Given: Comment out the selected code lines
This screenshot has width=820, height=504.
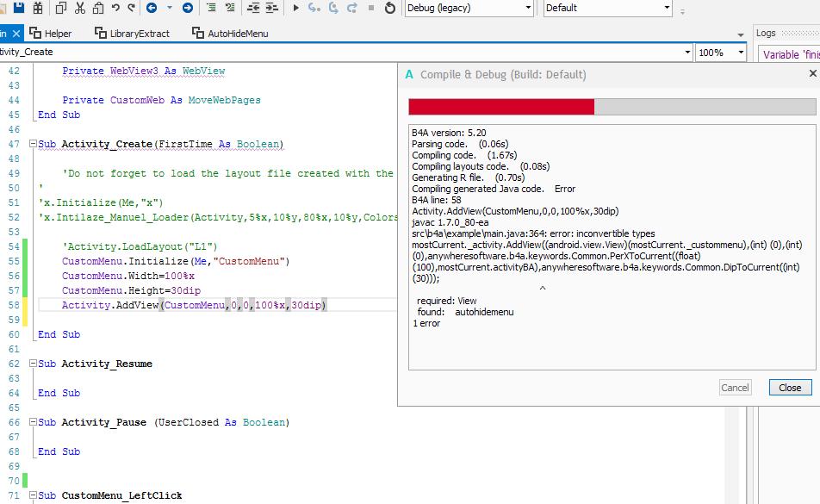Looking at the screenshot, I should tap(213, 9).
